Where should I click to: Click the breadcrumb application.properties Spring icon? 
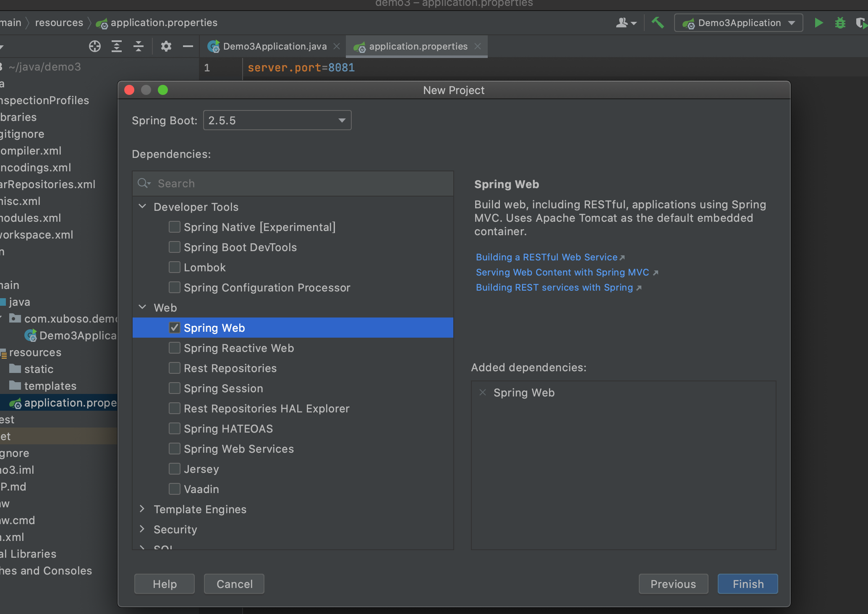click(102, 23)
